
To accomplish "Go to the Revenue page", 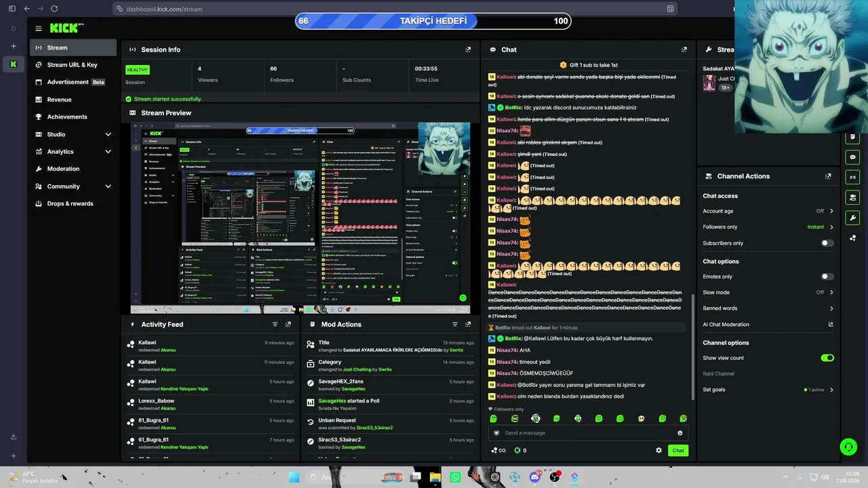I will [x=73, y=100].
